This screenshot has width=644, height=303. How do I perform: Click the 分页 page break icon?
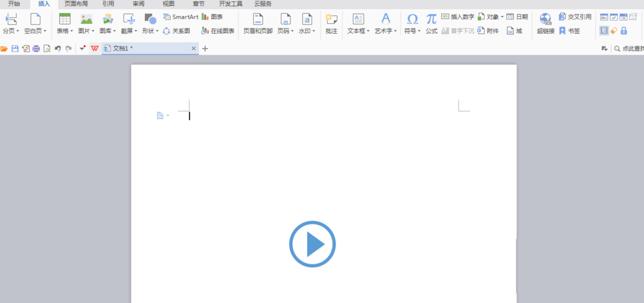[x=11, y=19]
